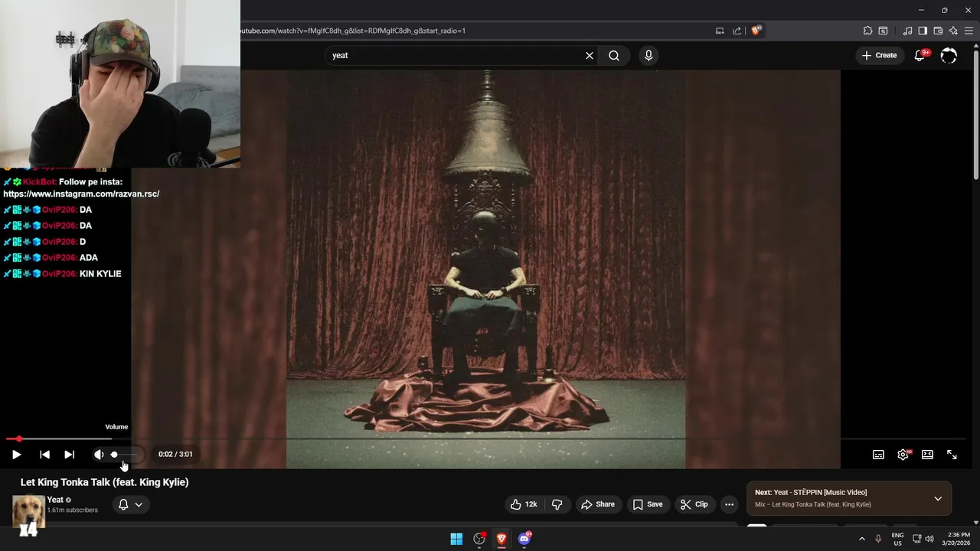Open the network and volume tray flyout
This screenshot has width=980, height=551.
[923, 539]
